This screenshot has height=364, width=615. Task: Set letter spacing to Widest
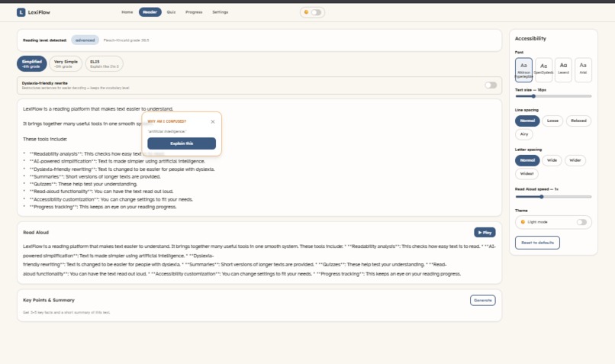(526, 174)
